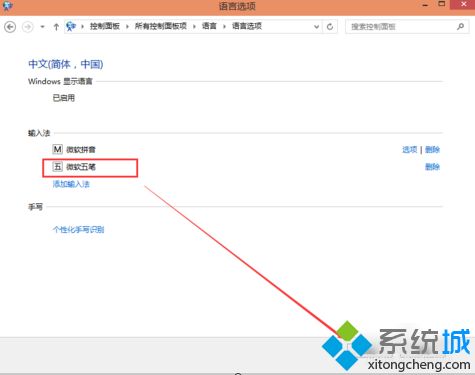
Task: Maximize the 语言选项 window
Action: (442, 4)
